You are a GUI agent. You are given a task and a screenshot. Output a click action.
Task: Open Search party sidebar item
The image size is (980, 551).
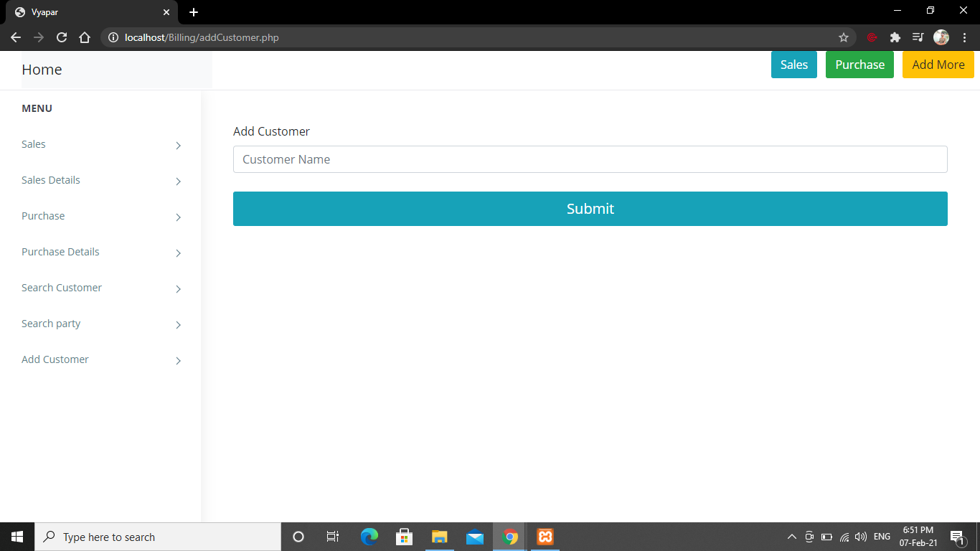(x=51, y=324)
